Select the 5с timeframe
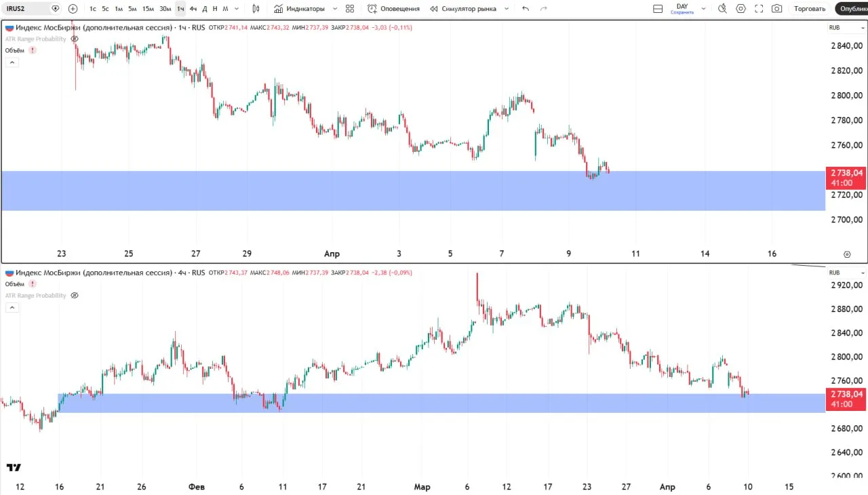 pyautogui.click(x=105, y=9)
